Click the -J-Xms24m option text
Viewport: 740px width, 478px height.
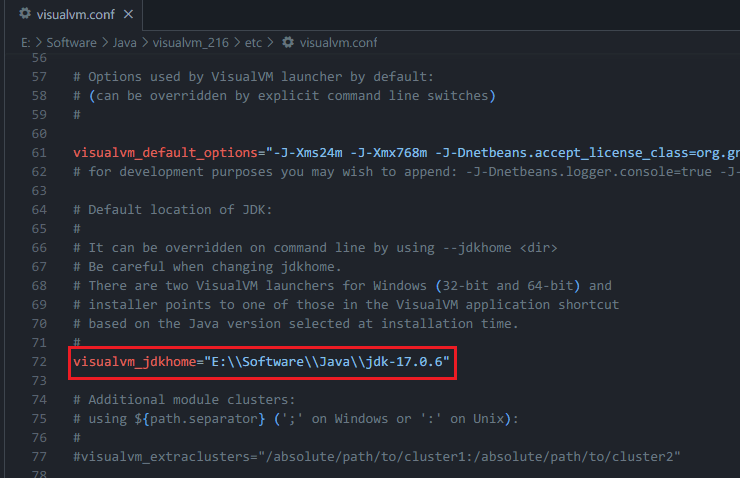[308, 153]
